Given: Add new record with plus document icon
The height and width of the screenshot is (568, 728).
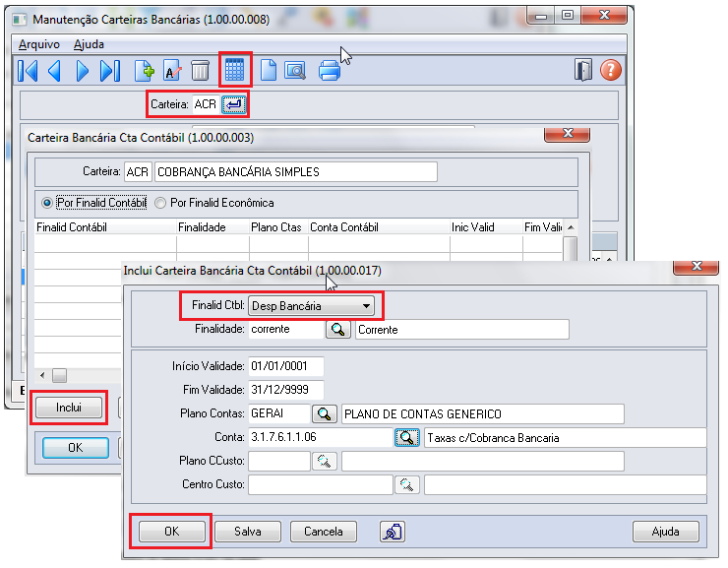Looking at the screenshot, I should (144, 71).
